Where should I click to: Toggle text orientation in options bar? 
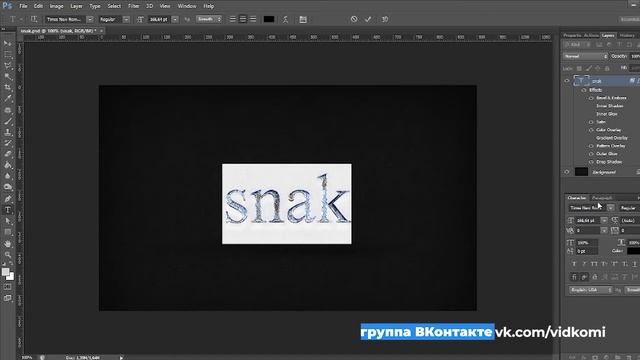[34, 19]
